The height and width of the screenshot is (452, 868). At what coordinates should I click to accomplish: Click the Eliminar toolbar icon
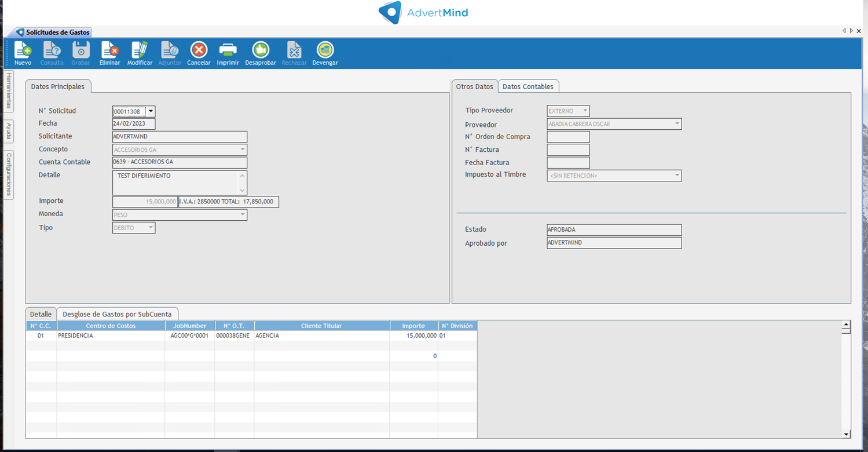[109, 53]
